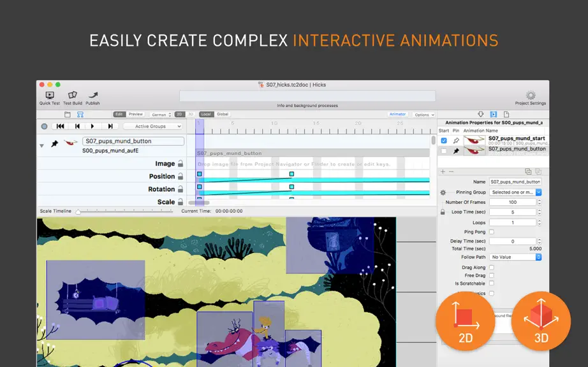Uncheck the Start checkbox for S07_pups_mund_start
The height and width of the screenshot is (367, 588).
tap(444, 140)
